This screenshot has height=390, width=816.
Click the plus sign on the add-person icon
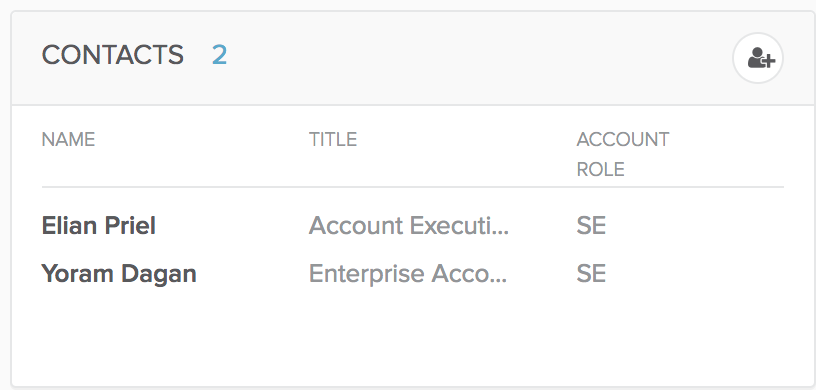pos(769,61)
